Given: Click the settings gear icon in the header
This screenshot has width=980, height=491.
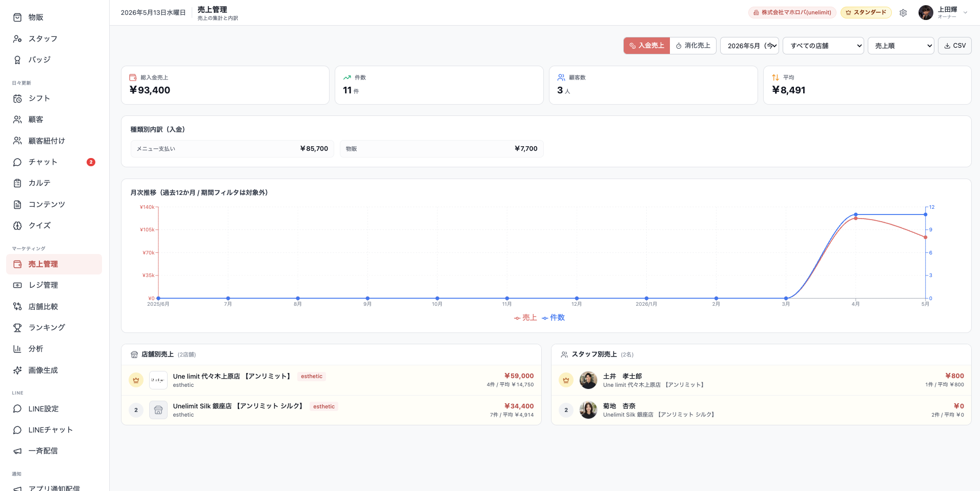Looking at the screenshot, I should 903,13.
